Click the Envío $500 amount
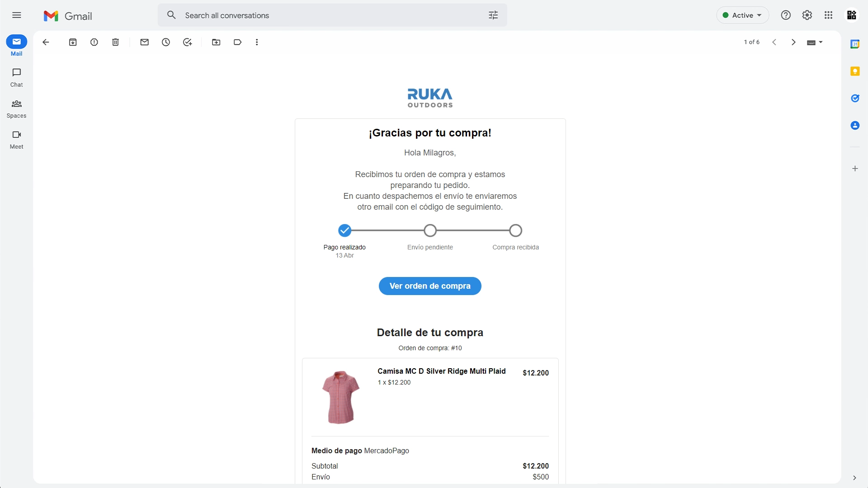This screenshot has width=868, height=488. [541, 477]
